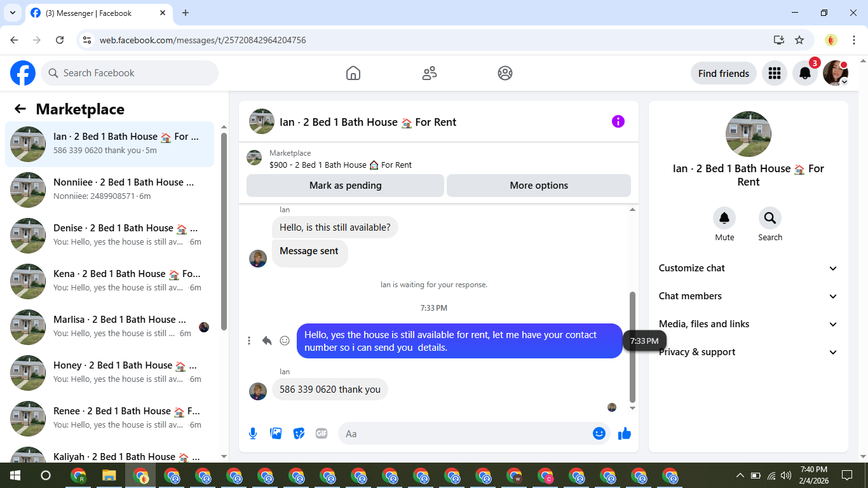Click the back arrow beside Marketplace
The width and height of the screenshot is (868, 488).
tap(20, 109)
